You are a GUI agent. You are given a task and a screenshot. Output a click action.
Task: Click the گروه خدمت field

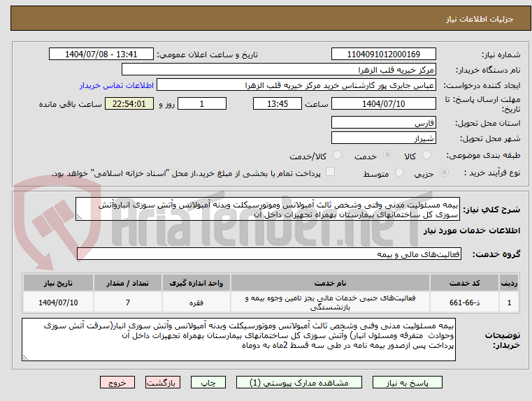tap(269, 254)
